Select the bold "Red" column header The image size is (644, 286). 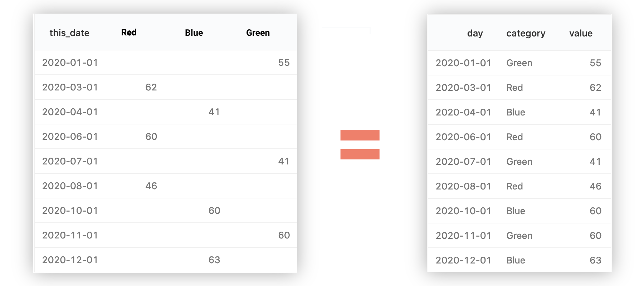(129, 33)
